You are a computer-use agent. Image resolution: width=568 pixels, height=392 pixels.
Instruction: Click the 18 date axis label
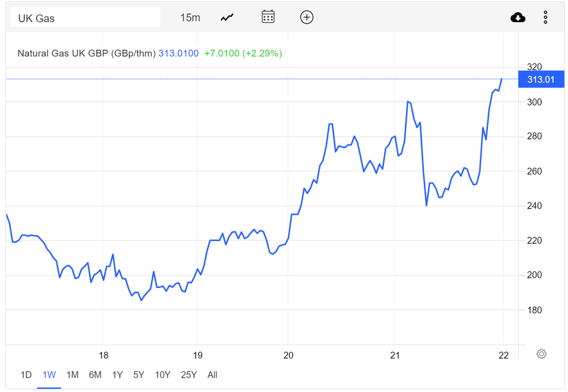103,355
